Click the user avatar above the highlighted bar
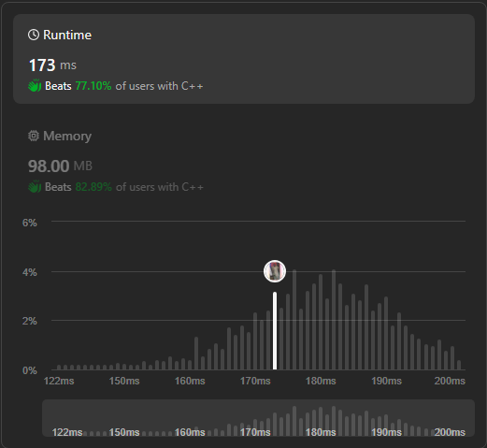Viewport: 487px width, 448px height. pos(275,271)
